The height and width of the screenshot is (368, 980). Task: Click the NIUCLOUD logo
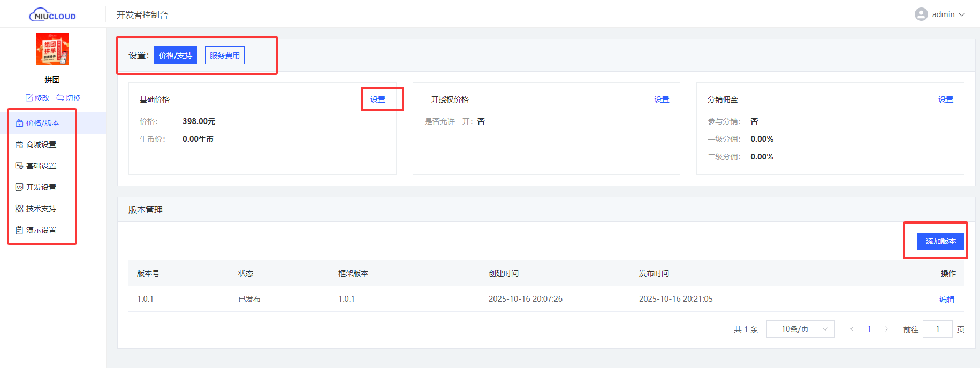[52, 15]
